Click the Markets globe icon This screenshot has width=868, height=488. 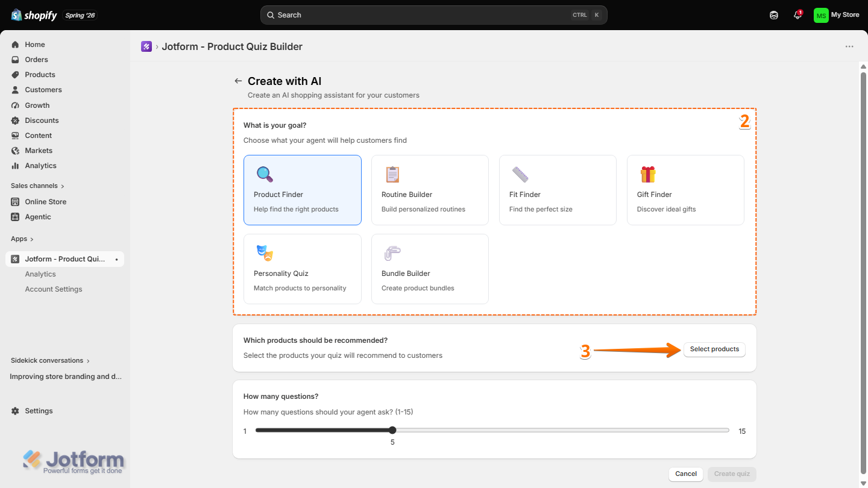16,151
